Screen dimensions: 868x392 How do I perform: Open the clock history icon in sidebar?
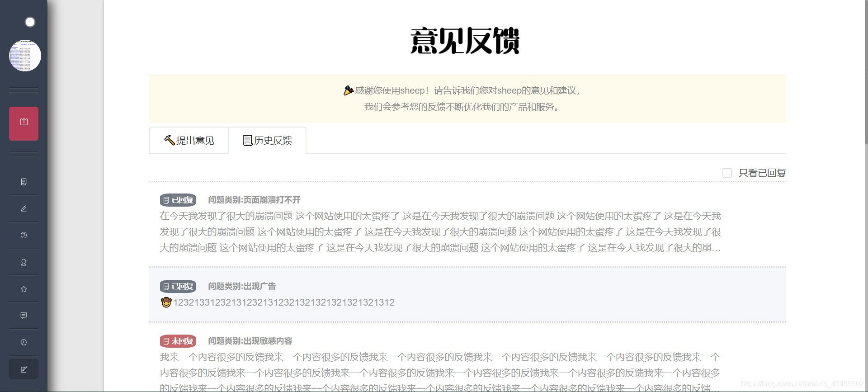(x=24, y=342)
